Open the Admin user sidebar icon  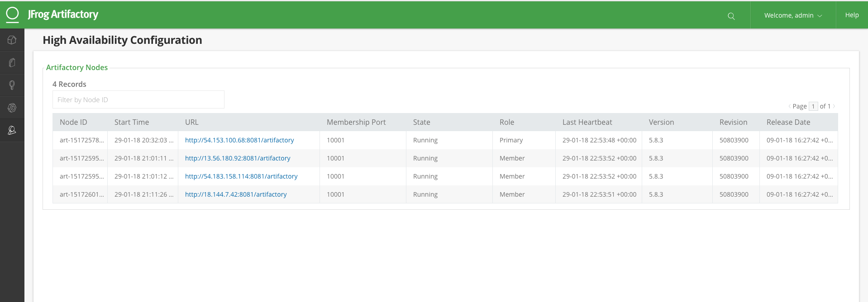click(x=12, y=130)
